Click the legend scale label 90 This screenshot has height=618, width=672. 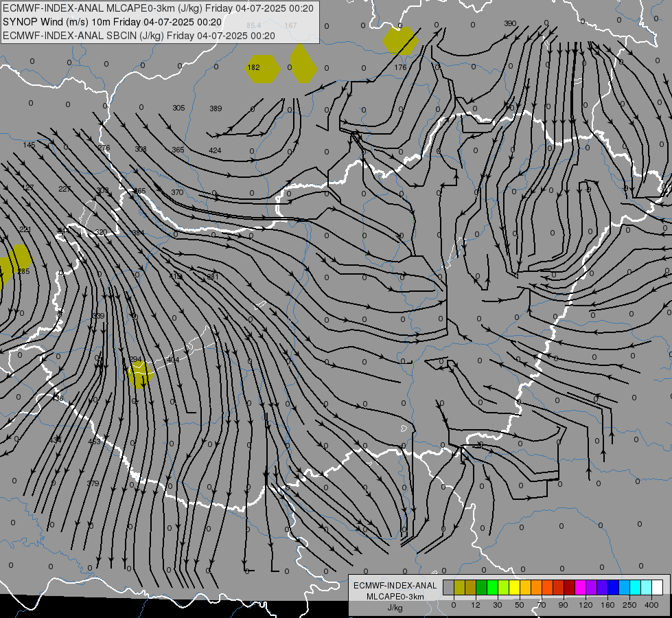pos(563,605)
